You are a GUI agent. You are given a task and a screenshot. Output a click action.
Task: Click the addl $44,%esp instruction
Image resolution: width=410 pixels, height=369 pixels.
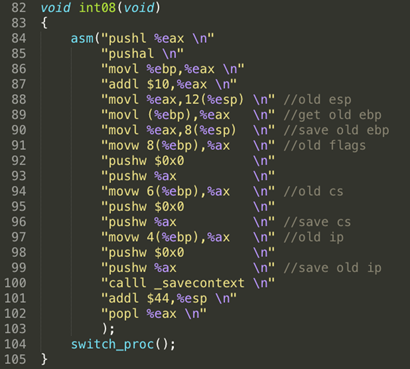click(x=158, y=299)
